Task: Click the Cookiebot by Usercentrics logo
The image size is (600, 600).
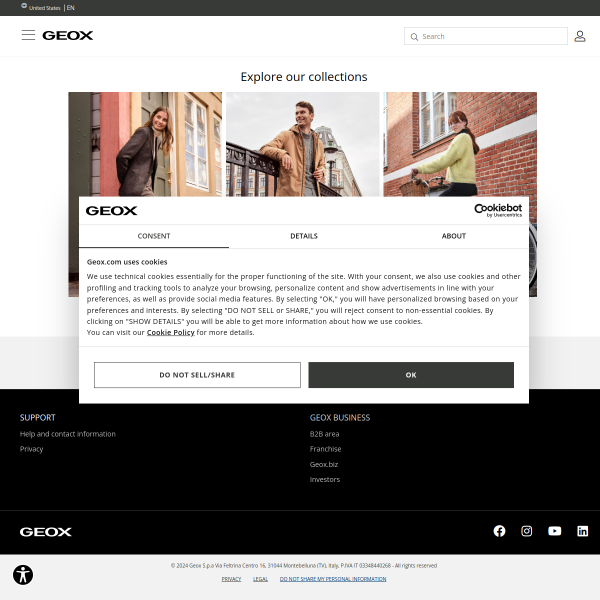Action: 498,210
